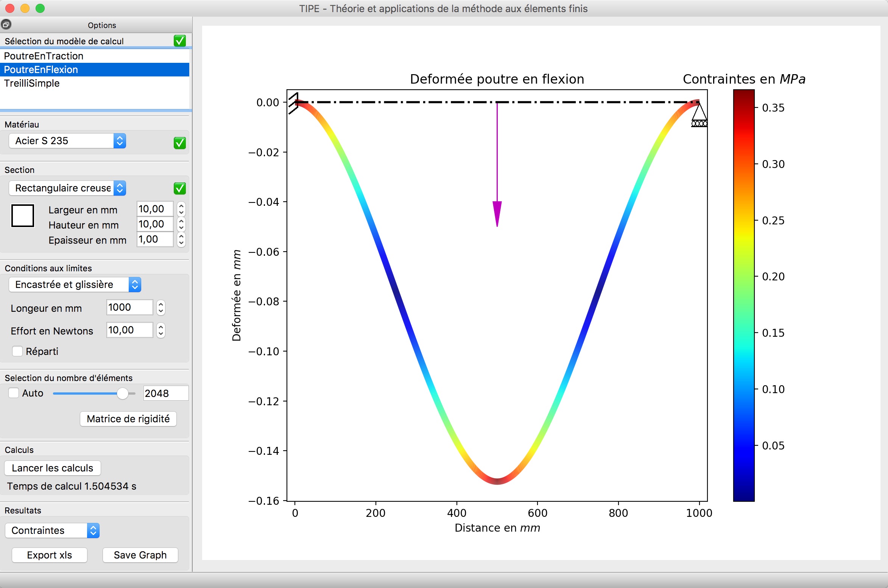Click green checkmark beside Rectangulaire creuse section
The image size is (888, 588).
click(x=179, y=188)
